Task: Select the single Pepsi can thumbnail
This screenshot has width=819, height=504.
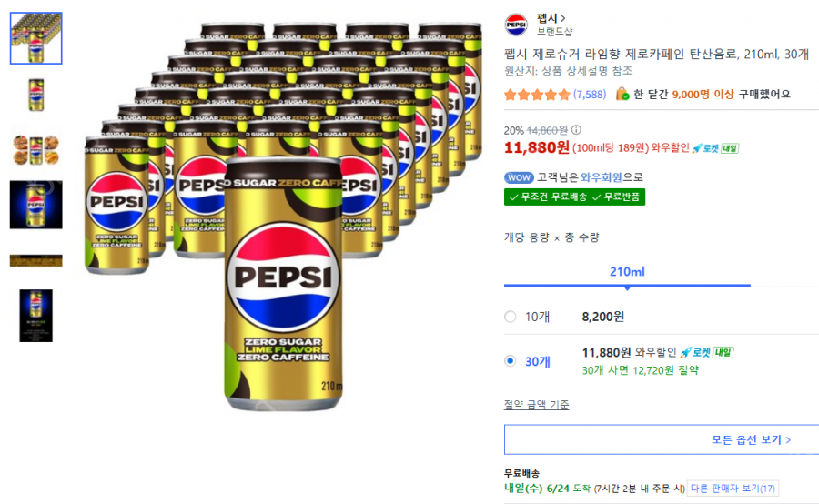Action: pyautogui.click(x=36, y=95)
